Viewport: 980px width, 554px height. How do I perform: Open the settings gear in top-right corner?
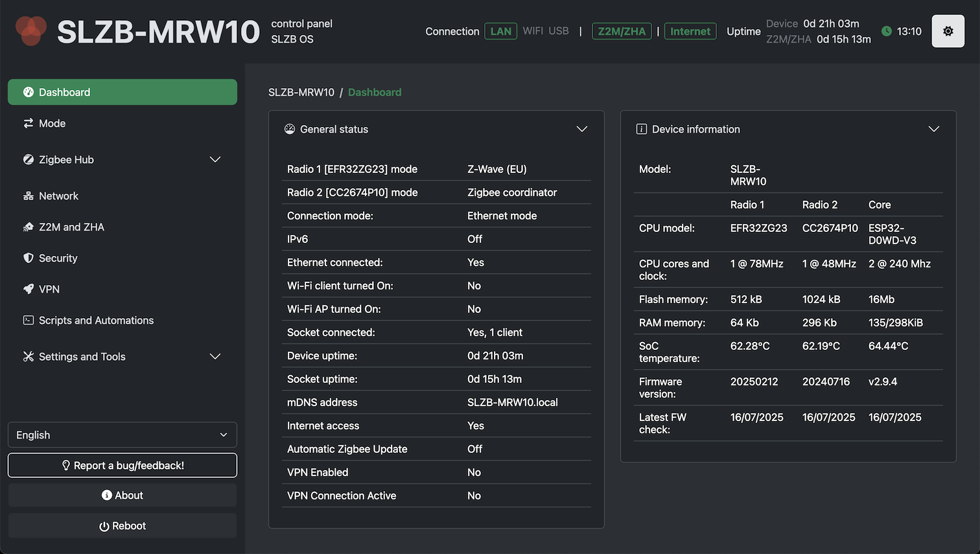click(x=948, y=30)
